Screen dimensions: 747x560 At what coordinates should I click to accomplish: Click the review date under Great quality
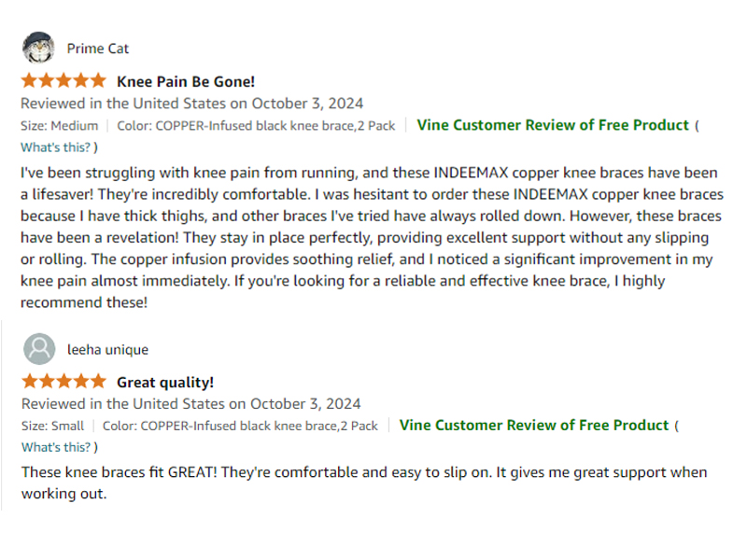pyautogui.click(x=191, y=403)
